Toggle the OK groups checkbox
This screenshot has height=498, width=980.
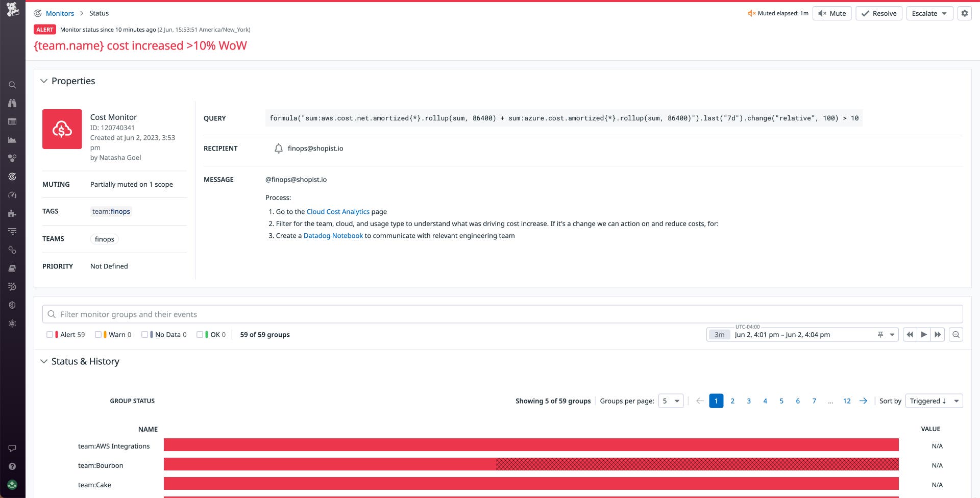(x=200, y=334)
